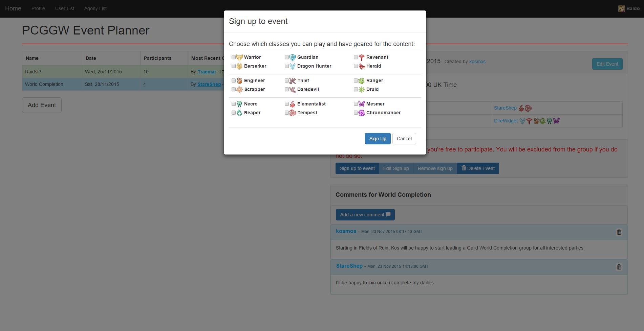
Task: Cancel the sign up dialog
Action: (404, 139)
